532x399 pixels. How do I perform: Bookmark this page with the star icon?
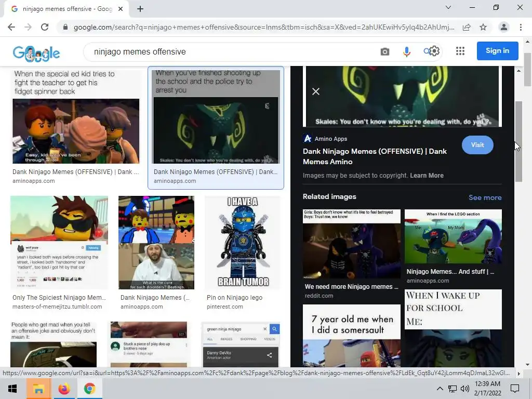(x=483, y=27)
